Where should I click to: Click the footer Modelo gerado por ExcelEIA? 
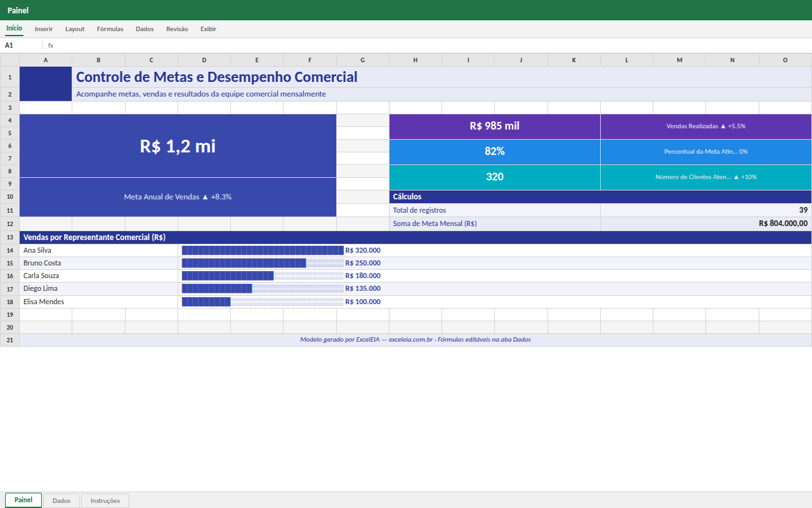(x=416, y=340)
